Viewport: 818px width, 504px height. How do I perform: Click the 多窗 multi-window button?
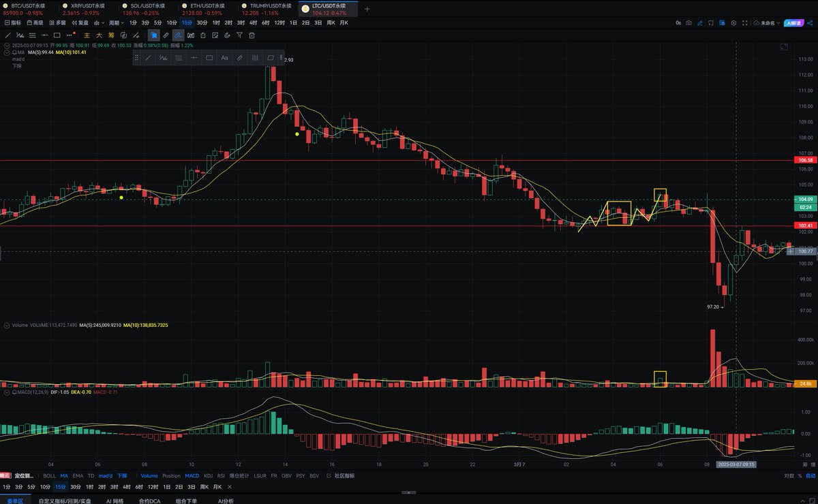pyautogui.click(x=57, y=22)
